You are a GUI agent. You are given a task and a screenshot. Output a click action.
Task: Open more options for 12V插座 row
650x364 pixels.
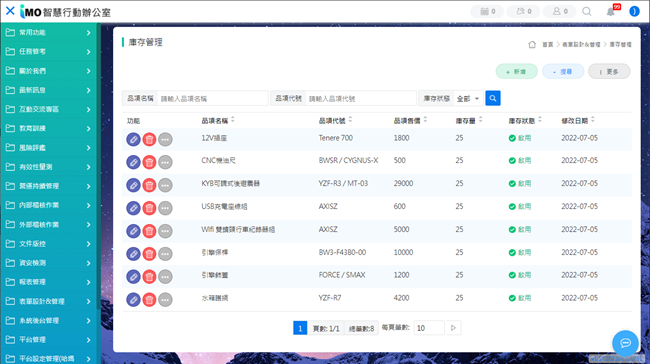(x=165, y=139)
